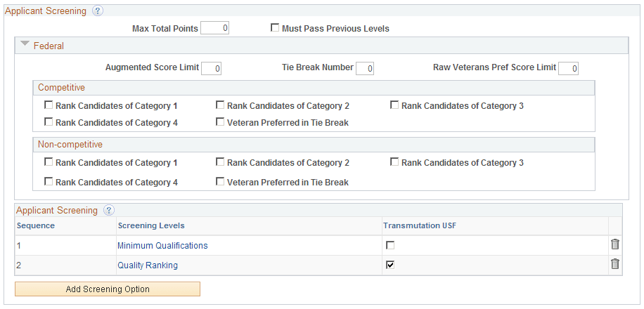Check Non-competitive Rank Candidates of Category 2
This screenshot has width=644, height=309.
click(x=220, y=162)
